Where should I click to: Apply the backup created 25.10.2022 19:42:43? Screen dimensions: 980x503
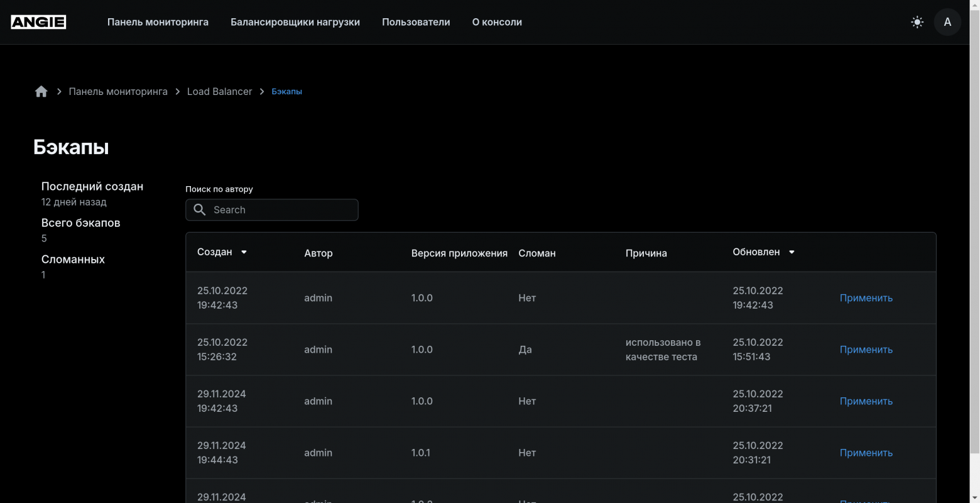pos(866,298)
